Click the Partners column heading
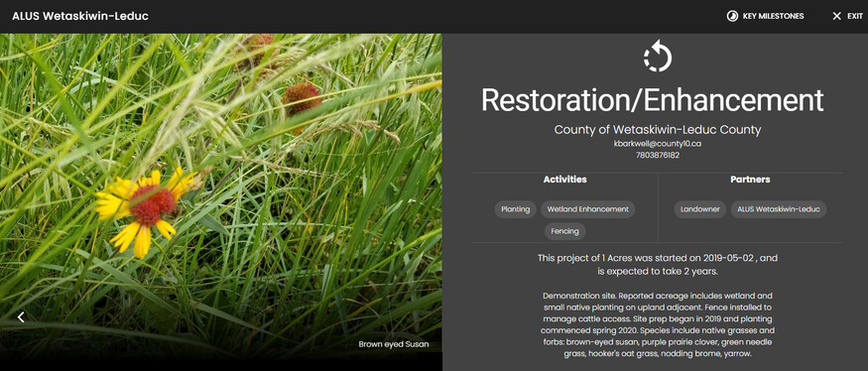 [x=750, y=180]
